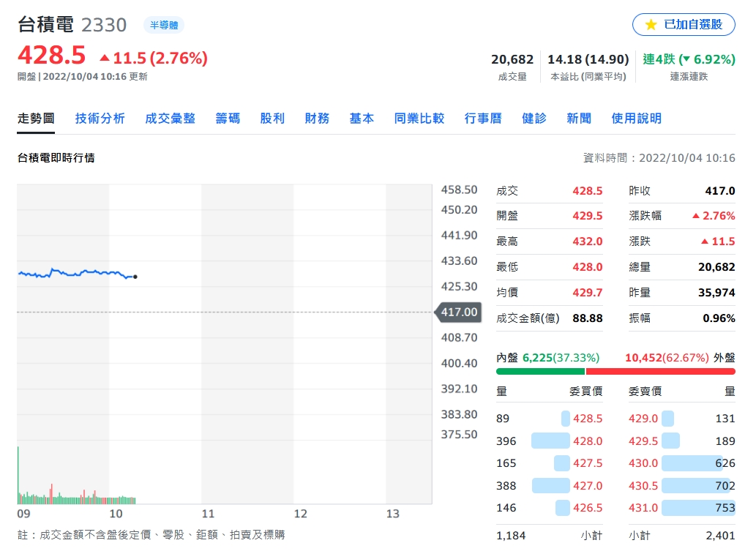756x554 pixels.
Task: Click the large price 428.5 heading
Action: coord(51,55)
